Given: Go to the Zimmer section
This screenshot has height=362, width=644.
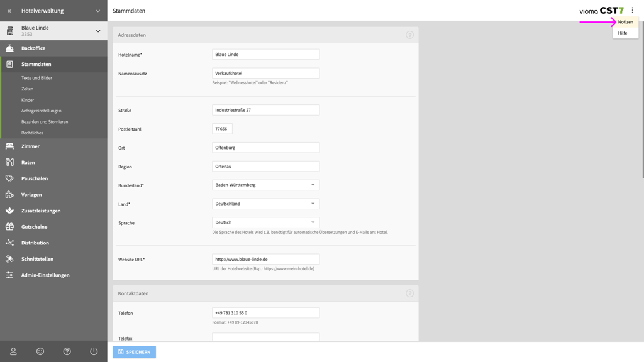Looking at the screenshot, I should click(30, 146).
